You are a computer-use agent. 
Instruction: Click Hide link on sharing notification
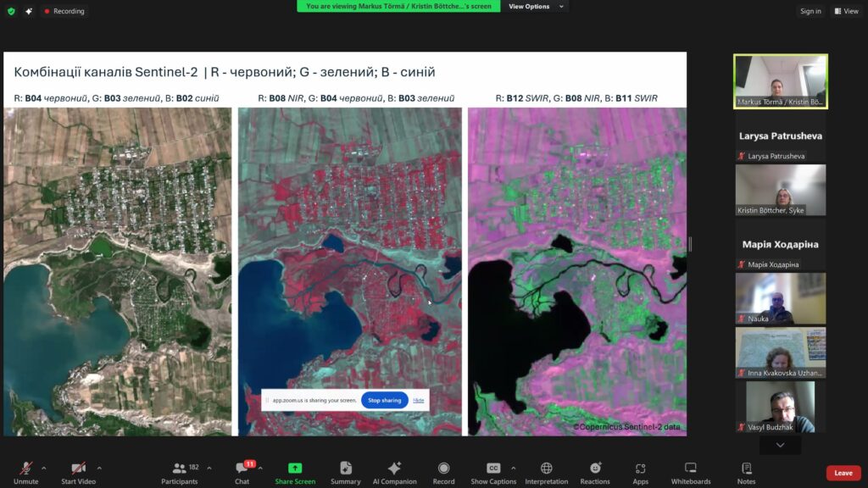[419, 400]
